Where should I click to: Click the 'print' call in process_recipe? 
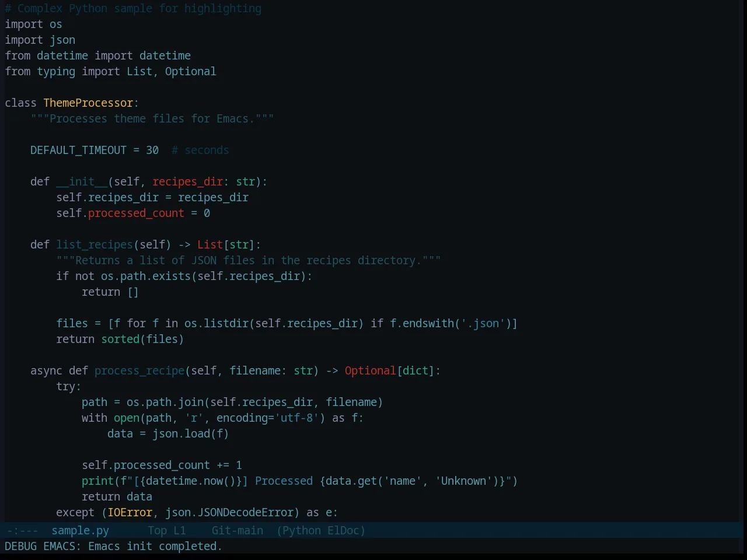click(97, 481)
